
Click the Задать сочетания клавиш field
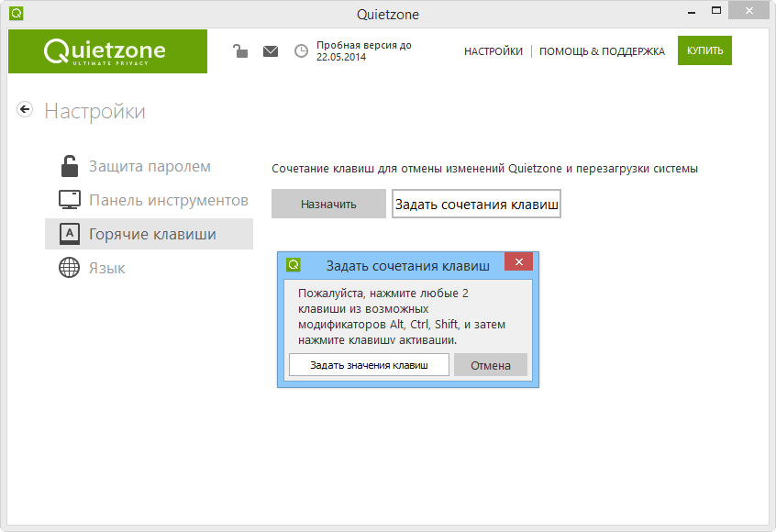(x=477, y=204)
